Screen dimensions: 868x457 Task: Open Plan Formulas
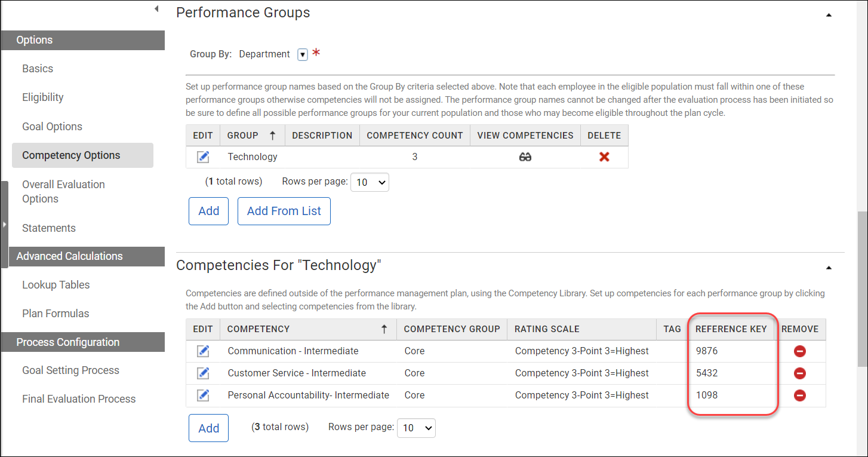pos(56,314)
